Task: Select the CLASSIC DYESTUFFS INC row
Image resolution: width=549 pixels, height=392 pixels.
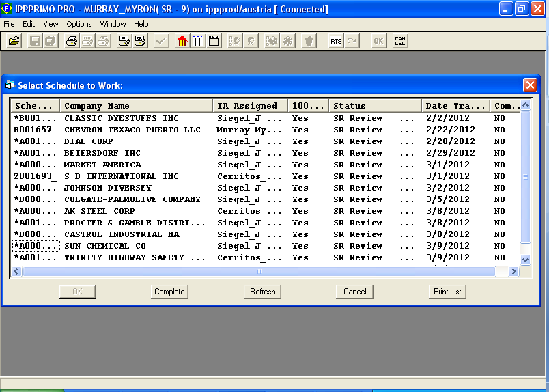Action: click(266, 118)
